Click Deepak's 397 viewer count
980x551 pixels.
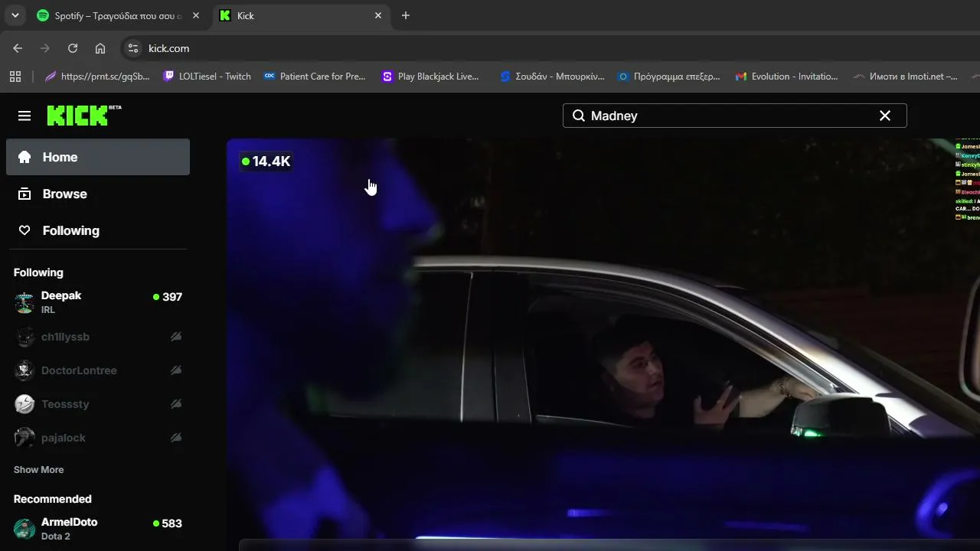pyautogui.click(x=168, y=297)
